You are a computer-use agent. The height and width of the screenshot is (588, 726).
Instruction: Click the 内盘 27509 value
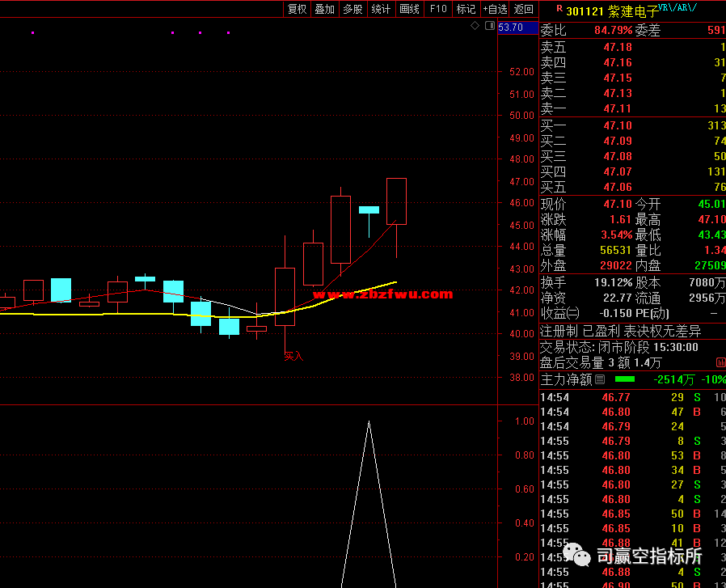711,265
